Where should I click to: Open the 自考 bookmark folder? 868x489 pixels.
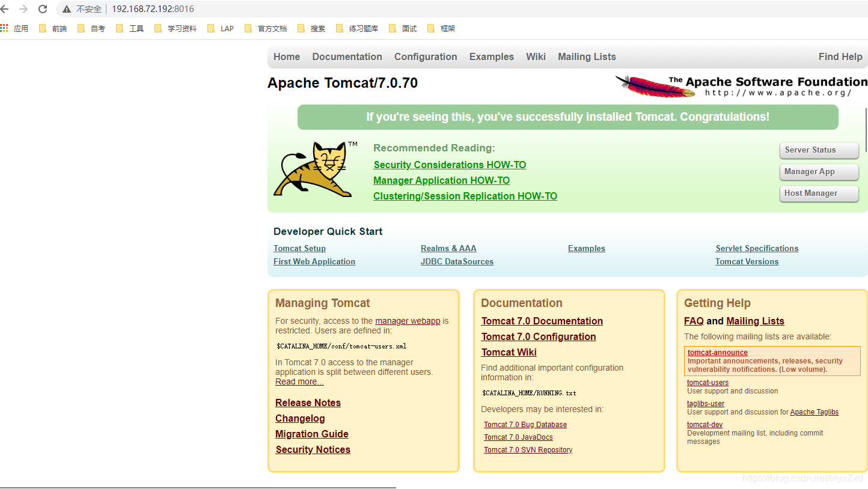point(91,28)
